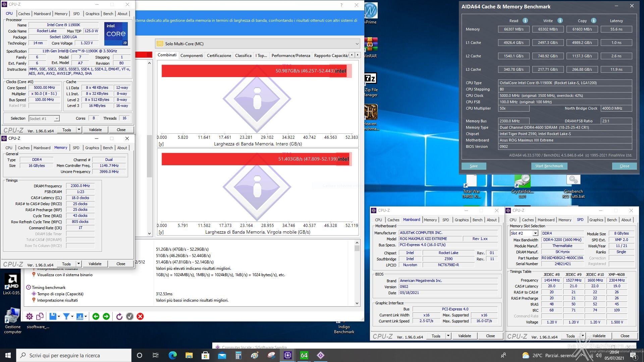The height and width of the screenshot is (362, 644).
Task: Select the Certificazione tab in Sandra
Action: tap(219, 55)
